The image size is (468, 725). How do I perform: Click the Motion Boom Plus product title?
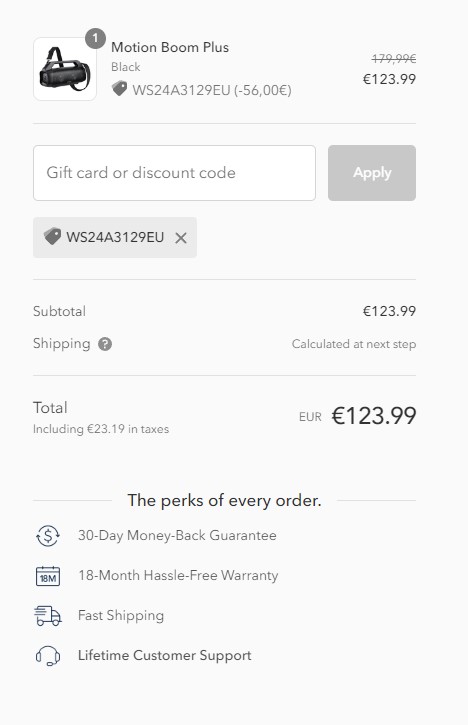click(170, 47)
